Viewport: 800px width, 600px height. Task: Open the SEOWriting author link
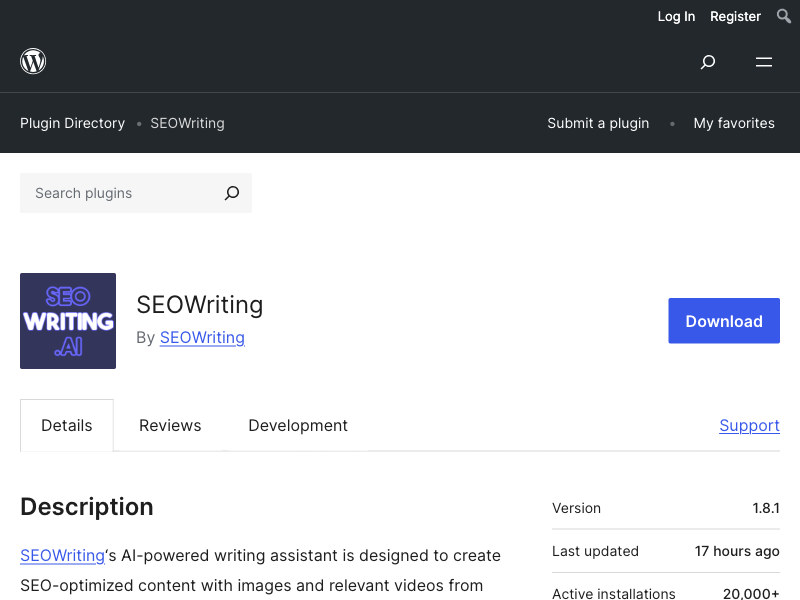[202, 337]
